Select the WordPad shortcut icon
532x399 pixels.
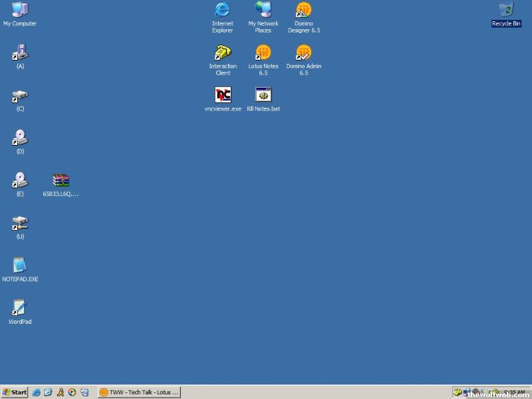20,308
